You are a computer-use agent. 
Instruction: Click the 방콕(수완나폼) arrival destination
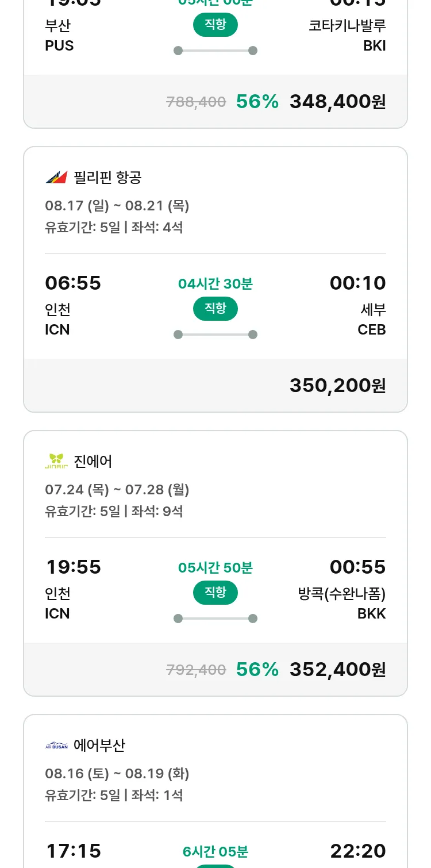(342, 593)
